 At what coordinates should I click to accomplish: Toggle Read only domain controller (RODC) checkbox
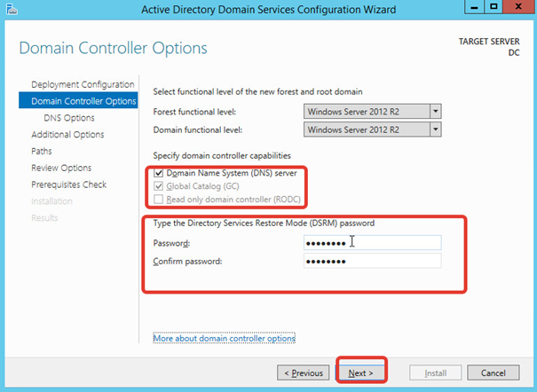point(159,200)
